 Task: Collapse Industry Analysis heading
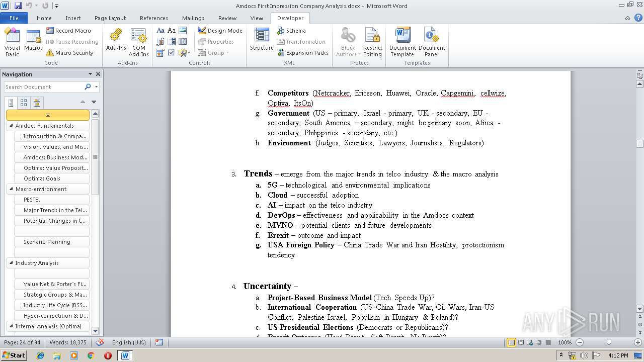tap(11, 263)
